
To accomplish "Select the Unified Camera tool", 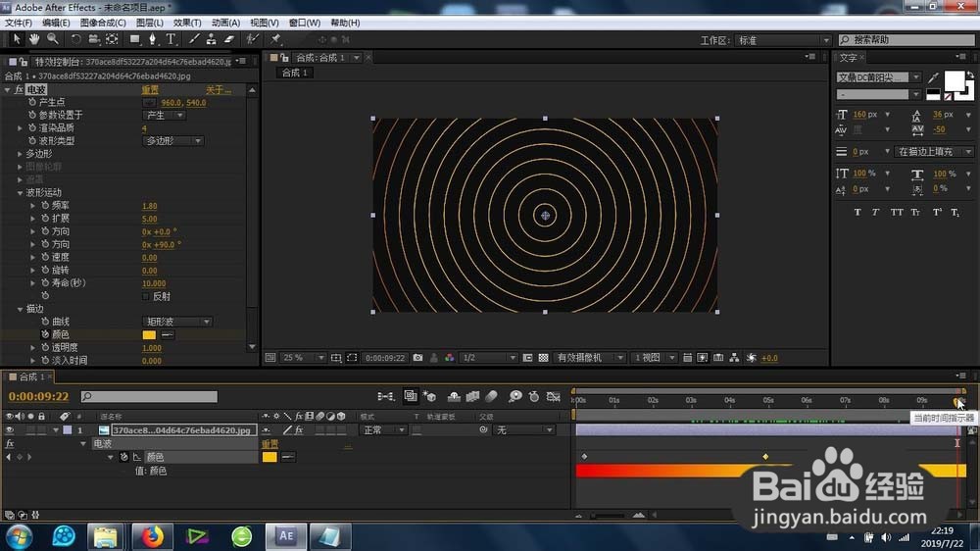I will (x=94, y=39).
